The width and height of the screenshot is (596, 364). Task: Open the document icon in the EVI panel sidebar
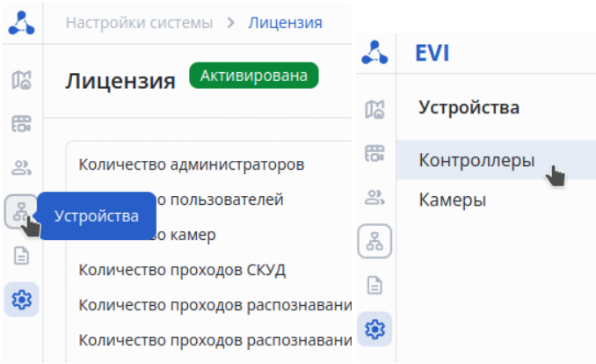(375, 285)
